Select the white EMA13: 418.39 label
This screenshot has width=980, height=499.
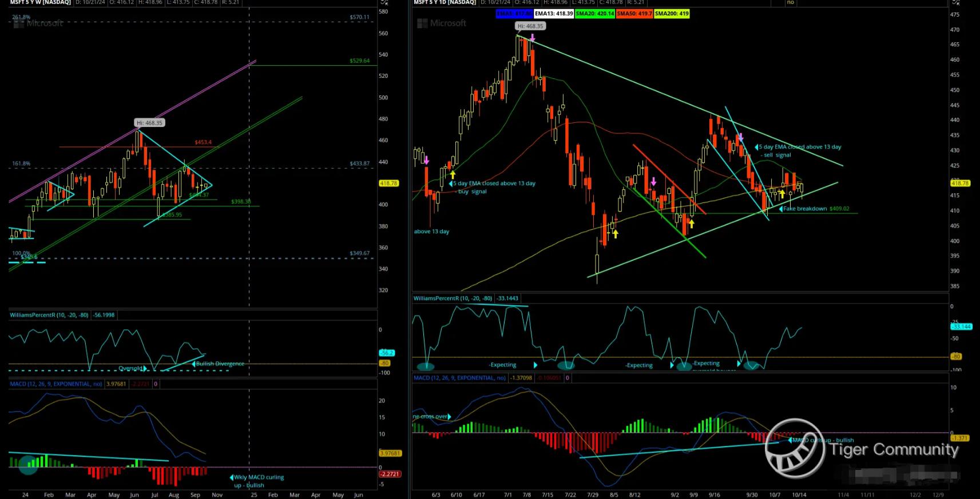pyautogui.click(x=554, y=14)
